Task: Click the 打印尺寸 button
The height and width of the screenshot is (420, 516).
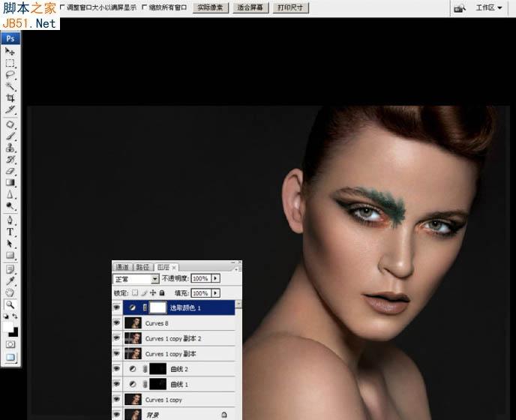Action: (x=290, y=7)
